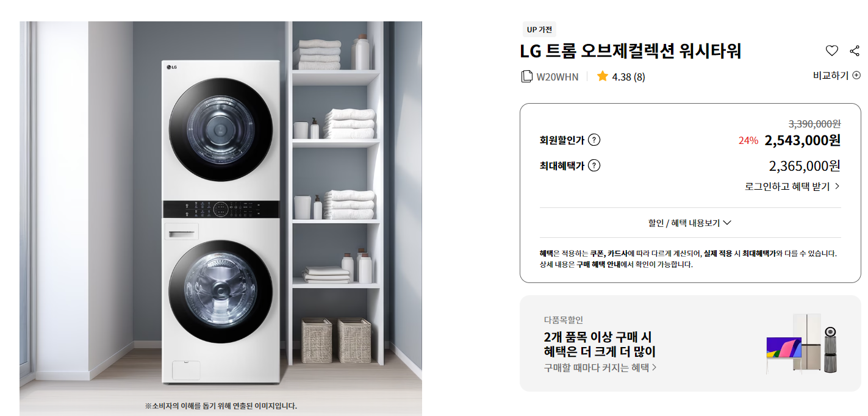Open help tooltip for 최대혜택가
Image resolution: width=868 pixels, height=416 pixels.
click(594, 165)
